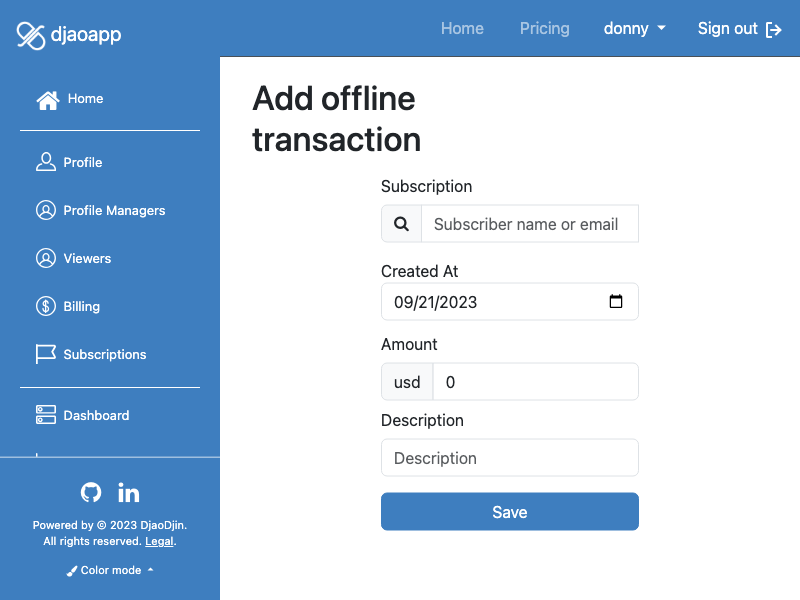This screenshot has width=800, height=600.
Task: Click the Billing dollar icon
Action: [46, 306]
